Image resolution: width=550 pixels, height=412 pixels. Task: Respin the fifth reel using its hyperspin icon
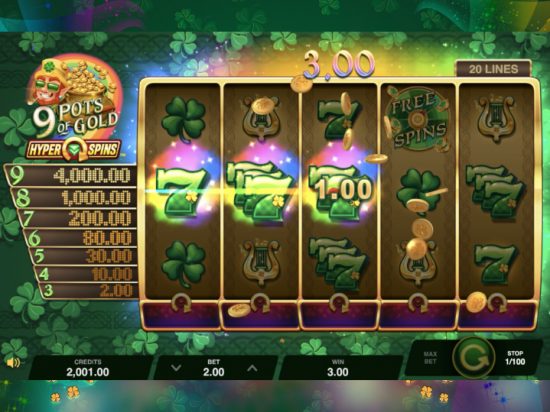[497, 303]
